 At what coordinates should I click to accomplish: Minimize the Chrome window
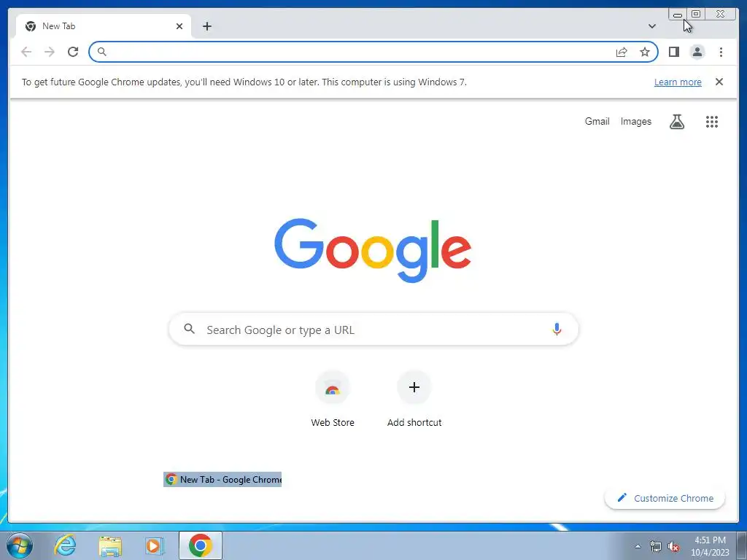click(x=678, y=15)
